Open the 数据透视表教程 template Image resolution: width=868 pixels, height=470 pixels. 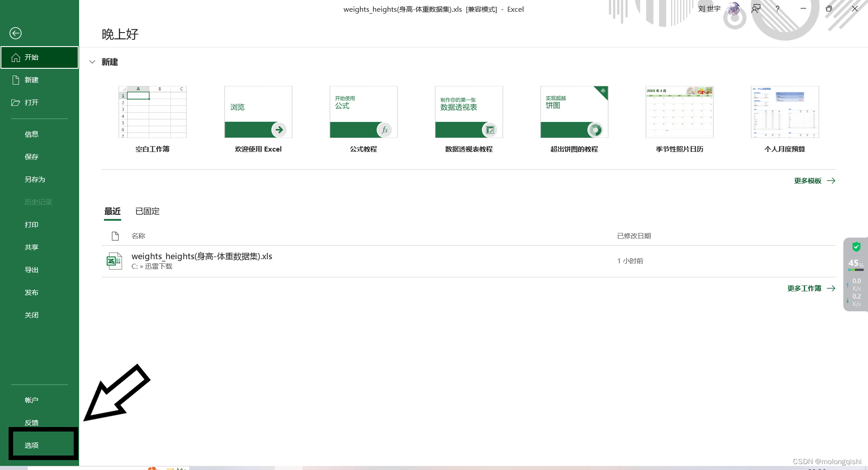pos(469,119)
